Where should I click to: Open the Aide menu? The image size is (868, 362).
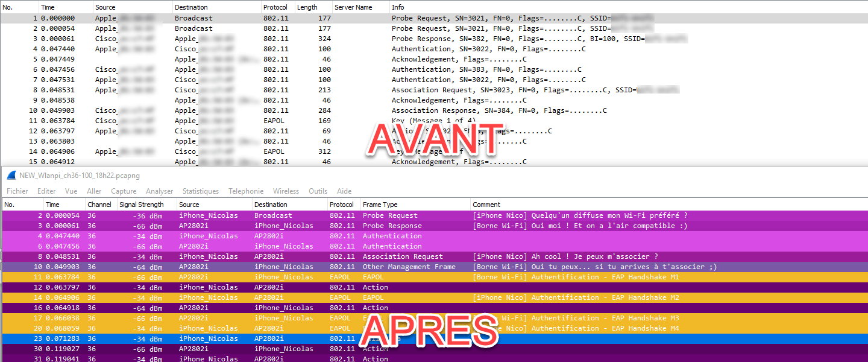click(344, 191)
